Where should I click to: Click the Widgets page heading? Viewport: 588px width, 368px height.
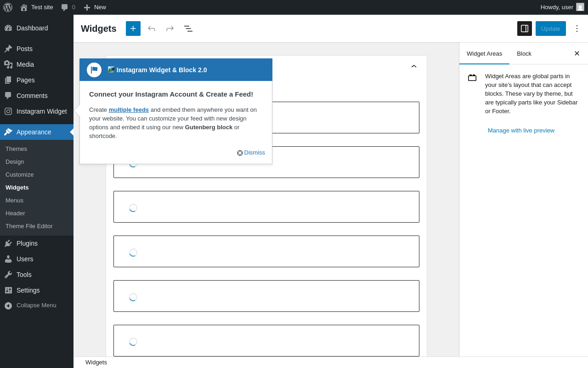tap(99, 29)
